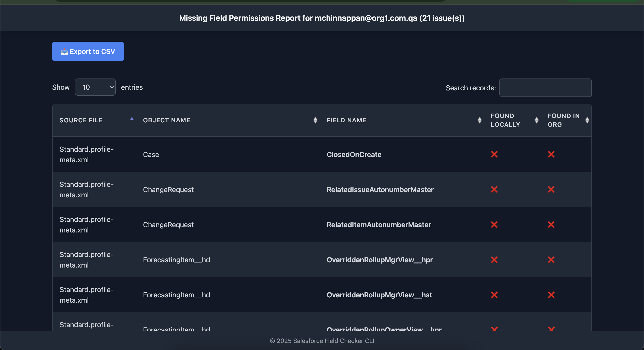Click the Object Name sort arrows
Image resolution: width=644 pixels, height=350 pixels.
click(x=315, y=120)
